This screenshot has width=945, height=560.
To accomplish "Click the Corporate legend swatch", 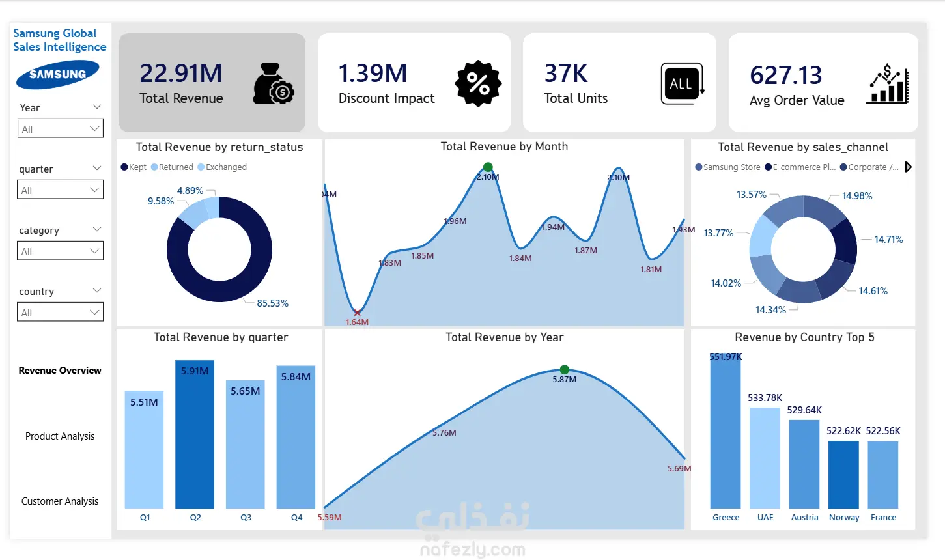I will pyautogui.click(x=843, y=167).
